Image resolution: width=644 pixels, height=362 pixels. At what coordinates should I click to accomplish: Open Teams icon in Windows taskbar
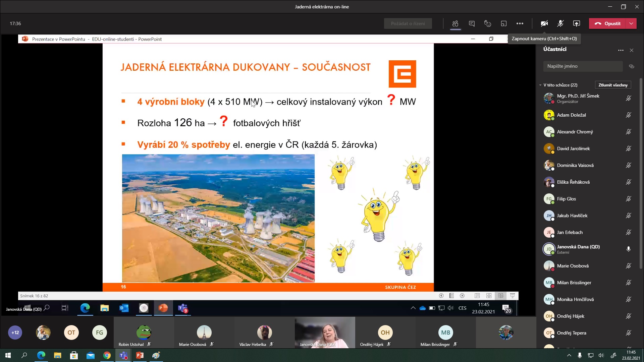pos(123,355)
